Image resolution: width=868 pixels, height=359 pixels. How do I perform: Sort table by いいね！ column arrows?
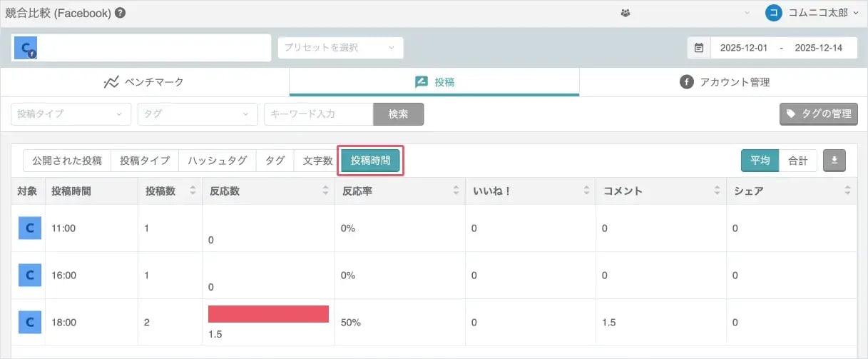click(587, 191)
